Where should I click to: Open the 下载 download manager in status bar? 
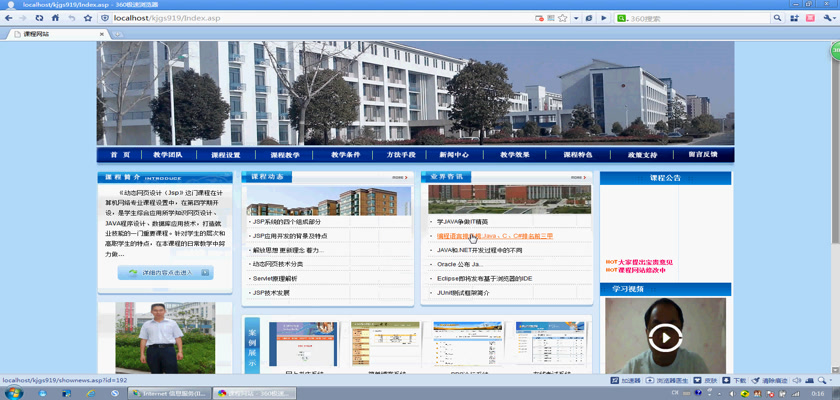tap(735, 381)
